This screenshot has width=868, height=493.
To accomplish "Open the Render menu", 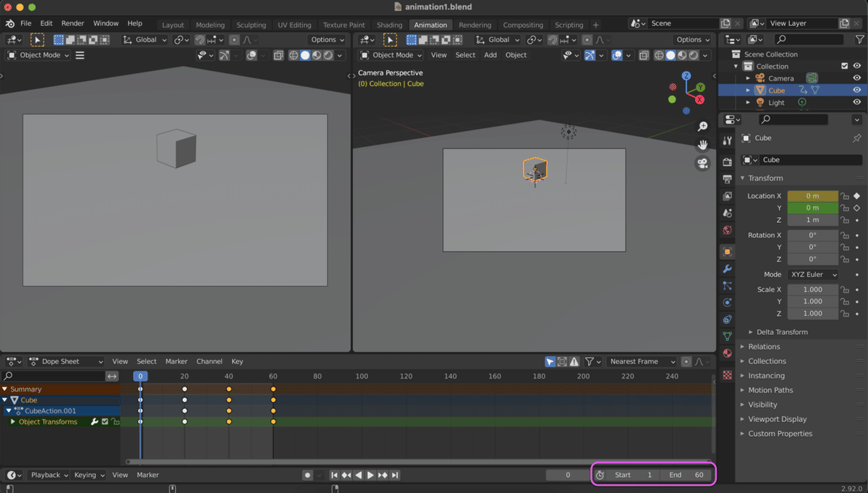I will 72,23.
